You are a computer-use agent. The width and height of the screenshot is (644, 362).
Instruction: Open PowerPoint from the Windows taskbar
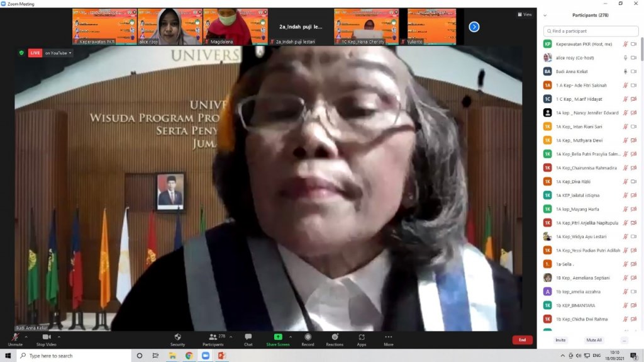(x=221, y=356)
